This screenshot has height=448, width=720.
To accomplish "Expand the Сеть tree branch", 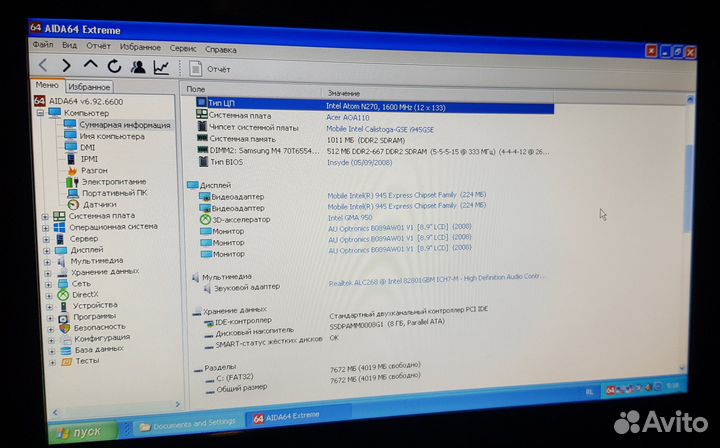I will [x=48, y=285].
